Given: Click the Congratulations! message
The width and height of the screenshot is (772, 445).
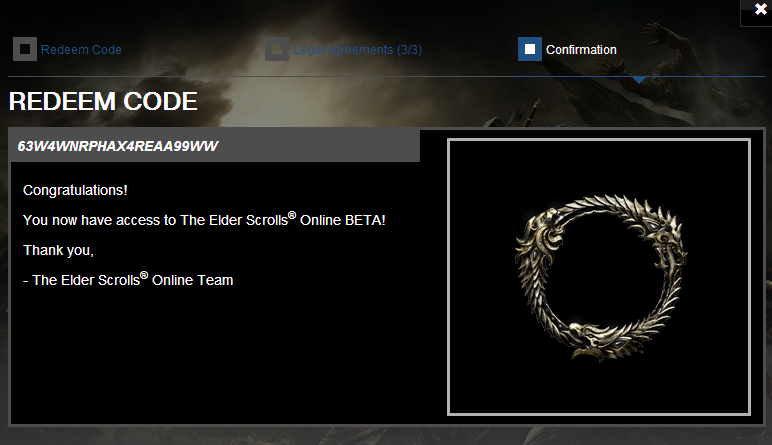Looking at the screenshot, I should (x=75, y=191).
